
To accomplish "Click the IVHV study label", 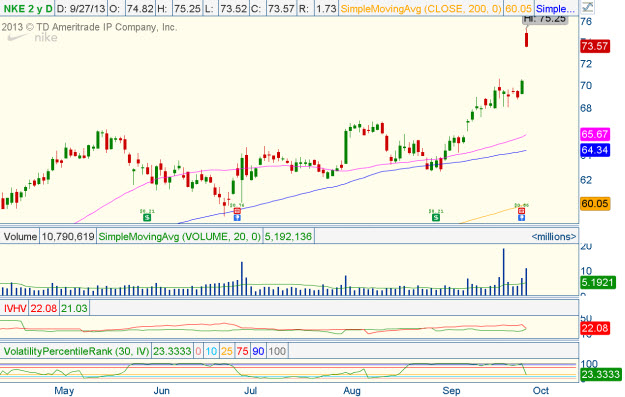I will 15,308.
